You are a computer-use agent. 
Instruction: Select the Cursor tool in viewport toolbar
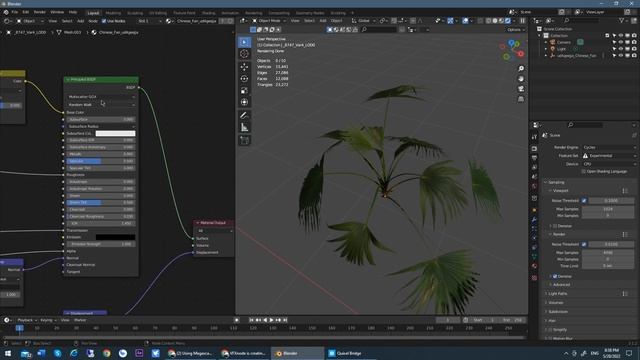click(244, 54)
